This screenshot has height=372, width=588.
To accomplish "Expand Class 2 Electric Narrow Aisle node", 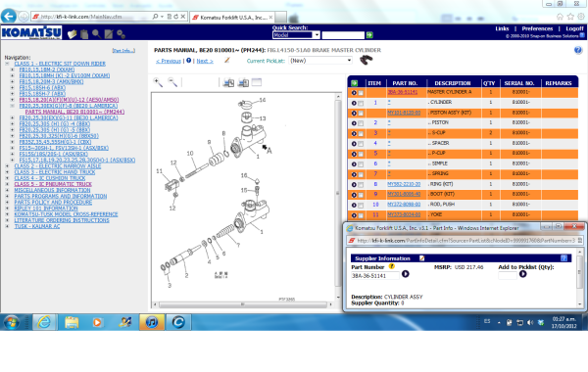I will point(7,166).
